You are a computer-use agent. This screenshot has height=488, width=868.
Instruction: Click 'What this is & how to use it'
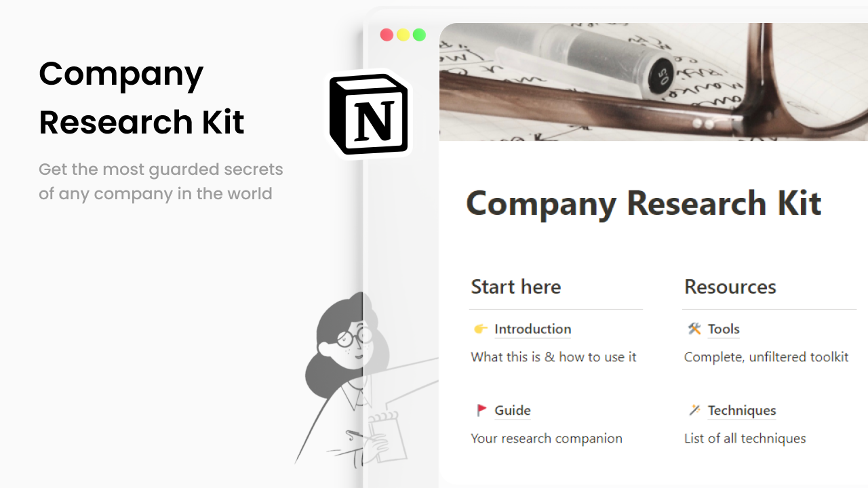(x=553, y=357)
